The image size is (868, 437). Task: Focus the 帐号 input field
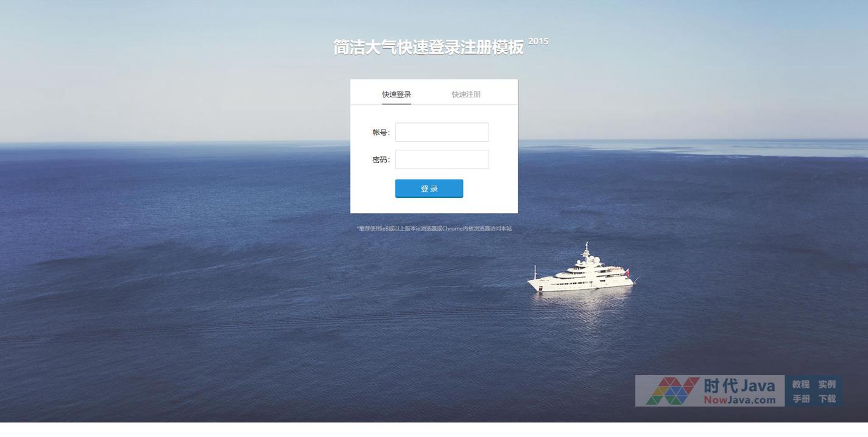pos(442,132)
